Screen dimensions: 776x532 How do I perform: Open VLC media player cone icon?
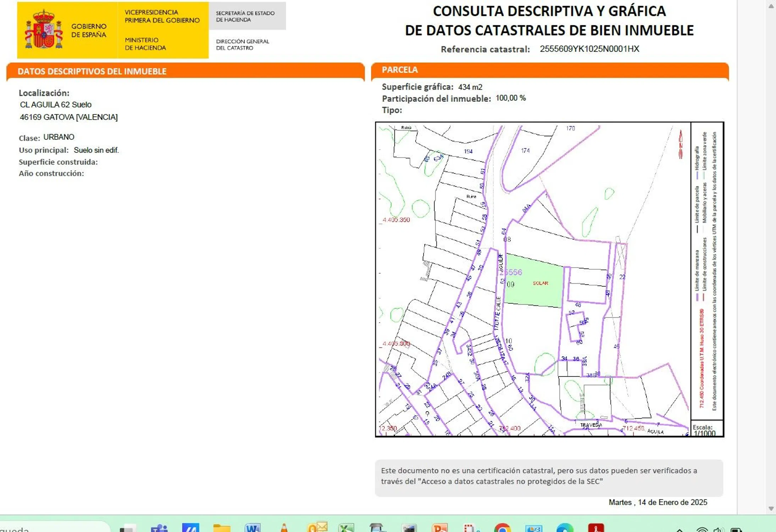pyautogui.click(x=284, y=528)
